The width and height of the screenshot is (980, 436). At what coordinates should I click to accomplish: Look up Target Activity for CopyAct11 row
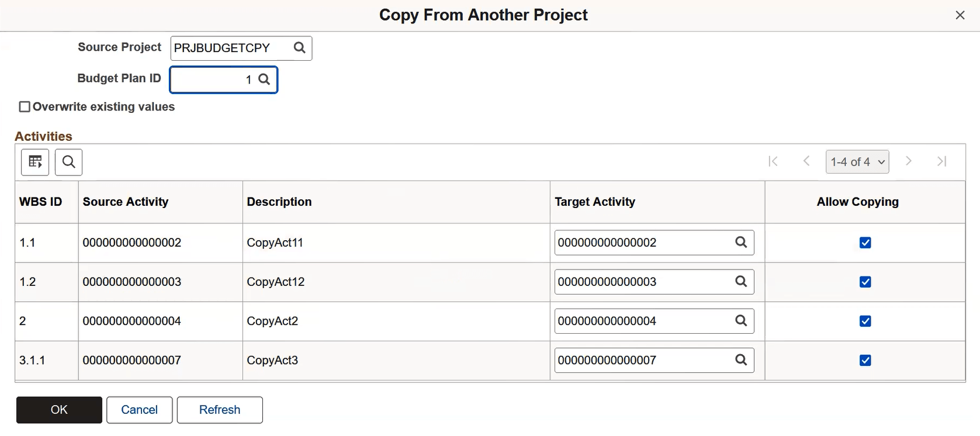pos(741,243)
